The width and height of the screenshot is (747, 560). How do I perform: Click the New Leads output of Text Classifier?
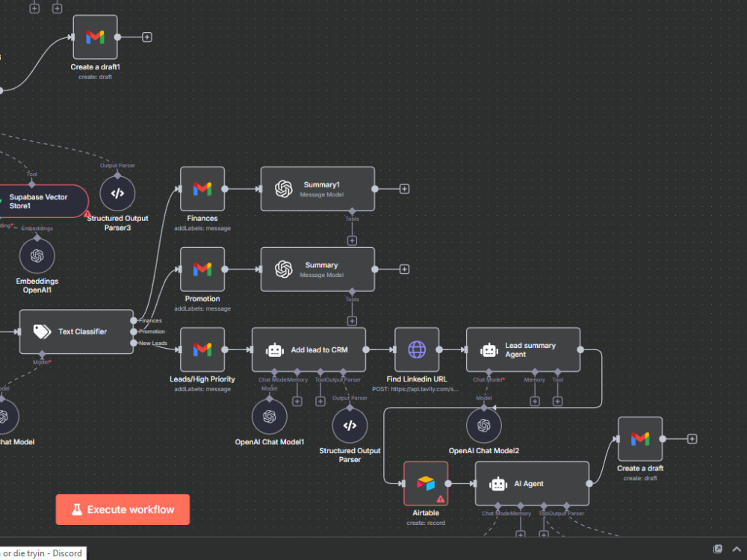(x=134, y=343)
